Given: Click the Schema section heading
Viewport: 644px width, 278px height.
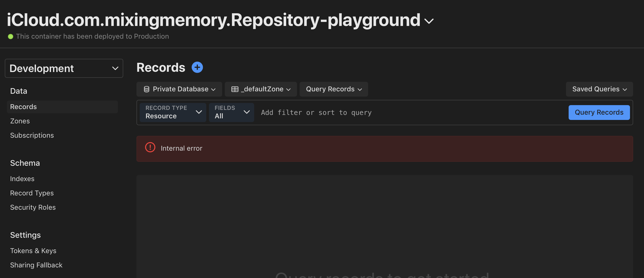Looking at the screenshot, I should coord(25,163).
